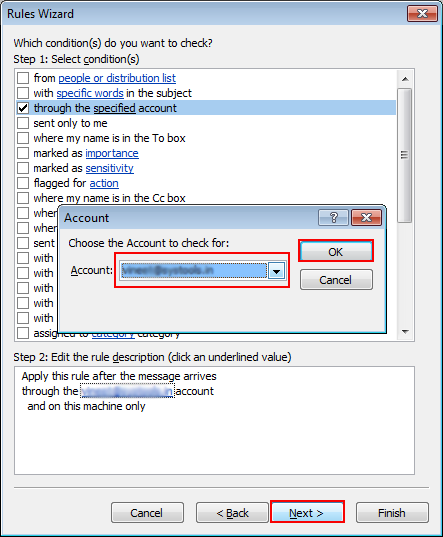Open the 'importance' link
The image size is (443, 537).
pyautogui.click(x=112, y=153)
